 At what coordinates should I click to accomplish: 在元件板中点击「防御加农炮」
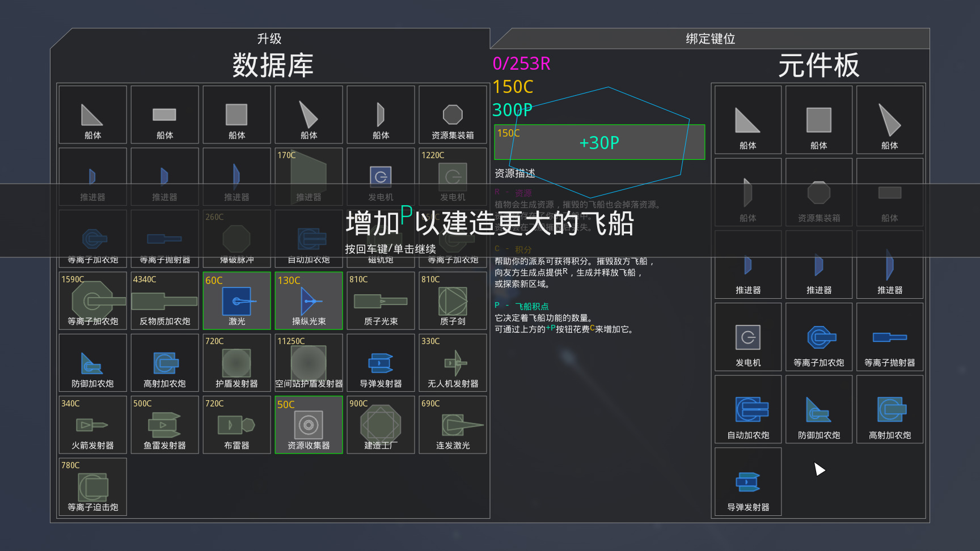[818, 409]
